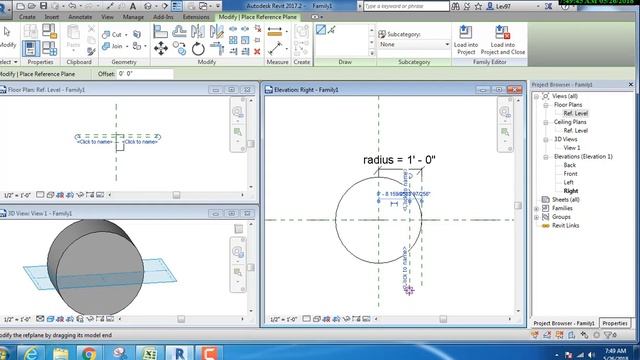Image resolution: width=640 pixels, height=360 pixels.
Task: Click the 3D view horizontal scrollbar thumb
Action: (181, 319)
